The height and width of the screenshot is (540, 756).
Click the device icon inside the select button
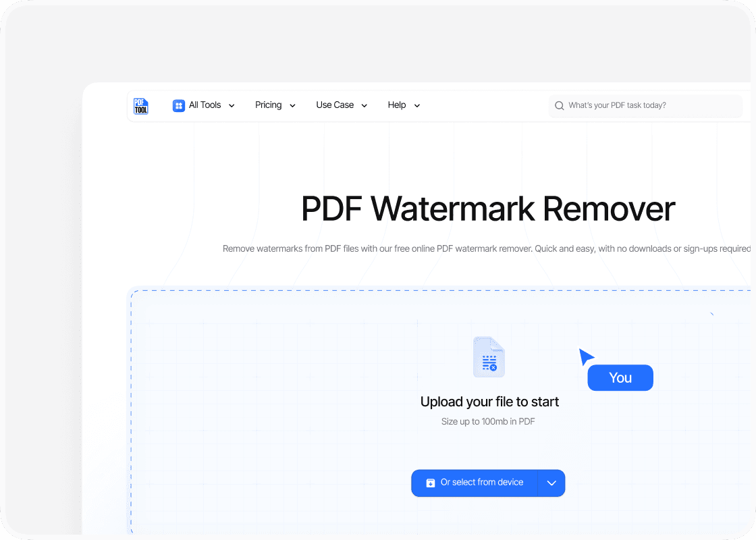(431, 483)
